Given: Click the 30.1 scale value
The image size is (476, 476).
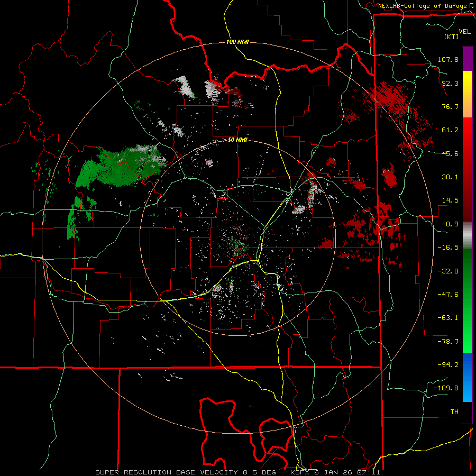Looking at the screenshot, I should [450, 177].
